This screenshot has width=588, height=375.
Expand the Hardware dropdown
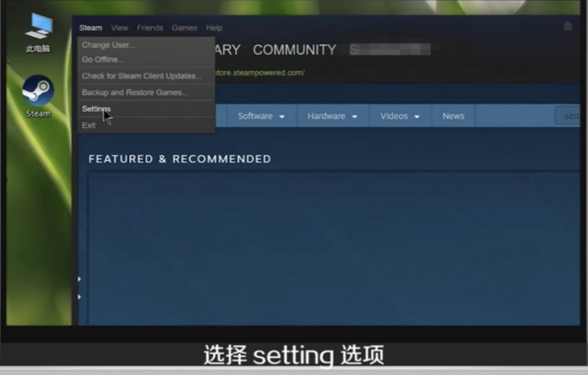pos(333,116)
